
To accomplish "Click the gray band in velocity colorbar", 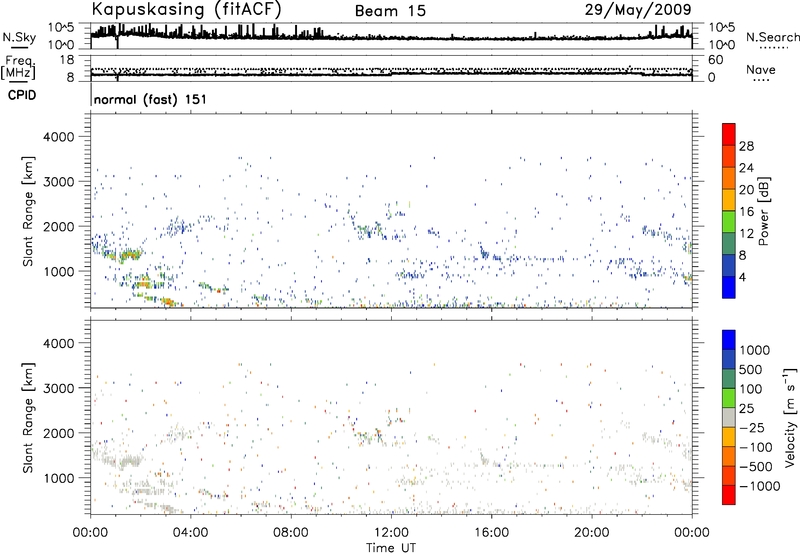I will [x=729, y=418].
